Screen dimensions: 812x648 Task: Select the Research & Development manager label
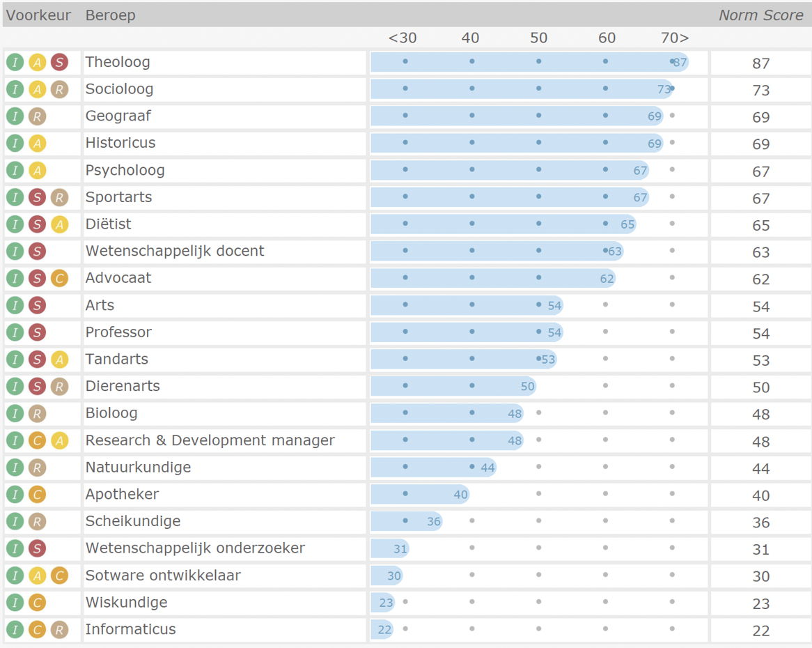(210, 440)
